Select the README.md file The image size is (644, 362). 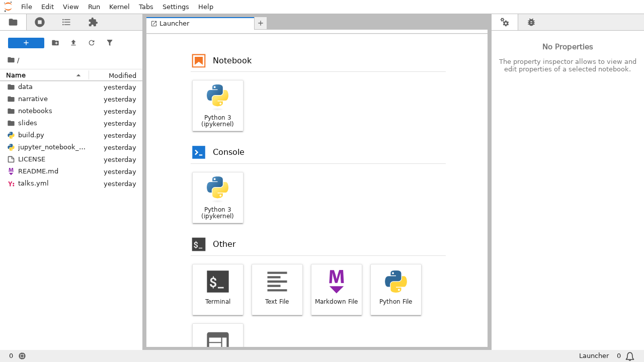click(x=71, y=171)
